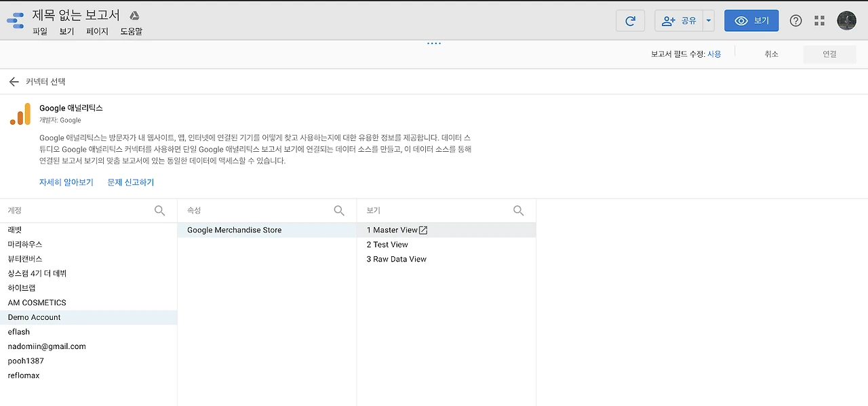
Task: Open the user account avatar
Action: [846, 20]
